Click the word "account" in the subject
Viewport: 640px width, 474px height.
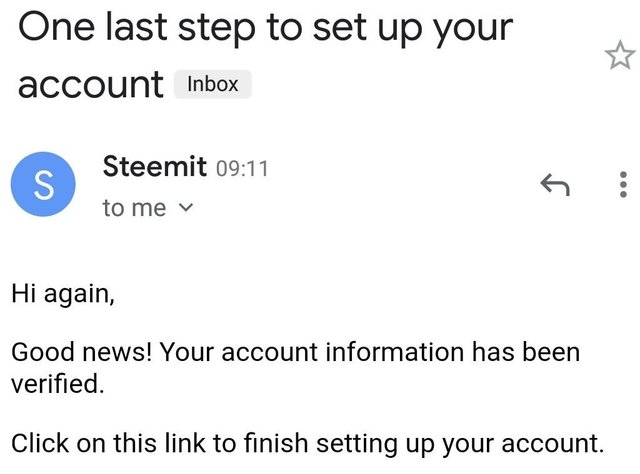(91, 85)
